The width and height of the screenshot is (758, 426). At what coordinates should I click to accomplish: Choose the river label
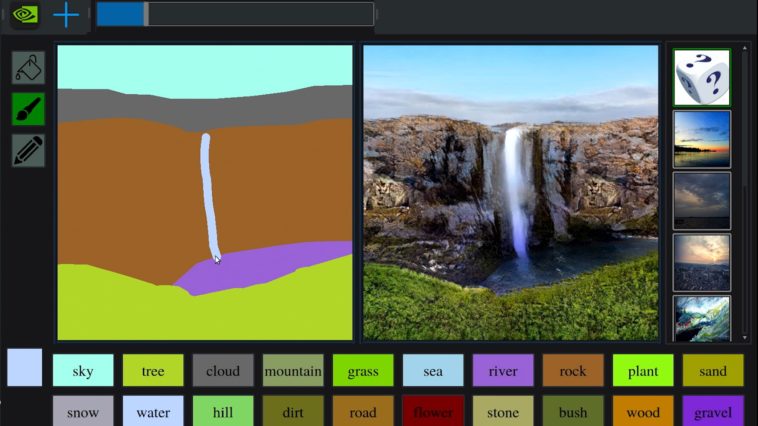point(503,370)
